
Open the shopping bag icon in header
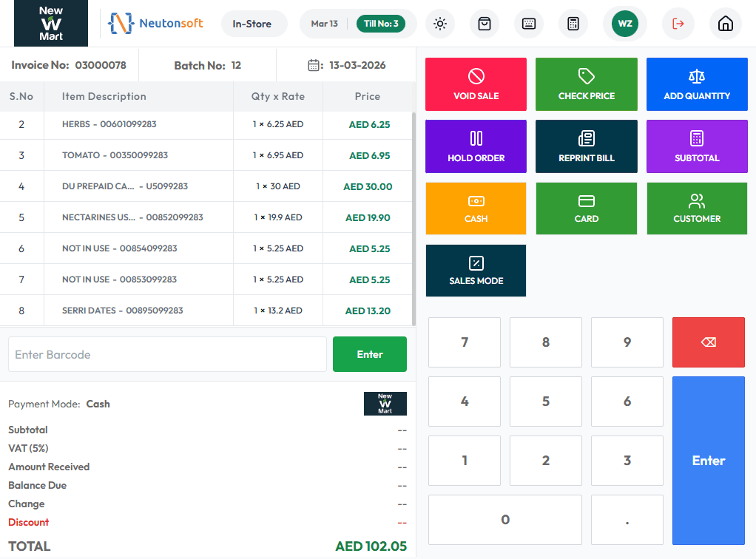tap(484, 24)
